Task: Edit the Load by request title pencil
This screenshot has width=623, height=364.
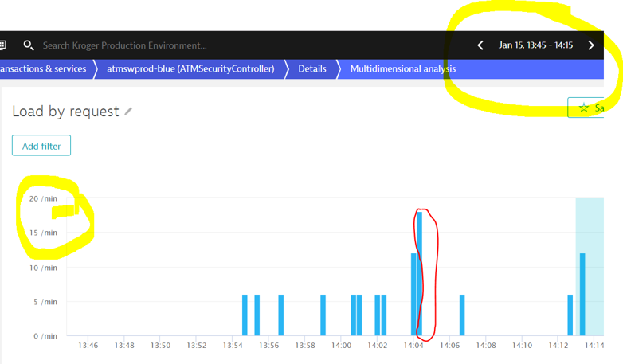Action: (128, 112)
